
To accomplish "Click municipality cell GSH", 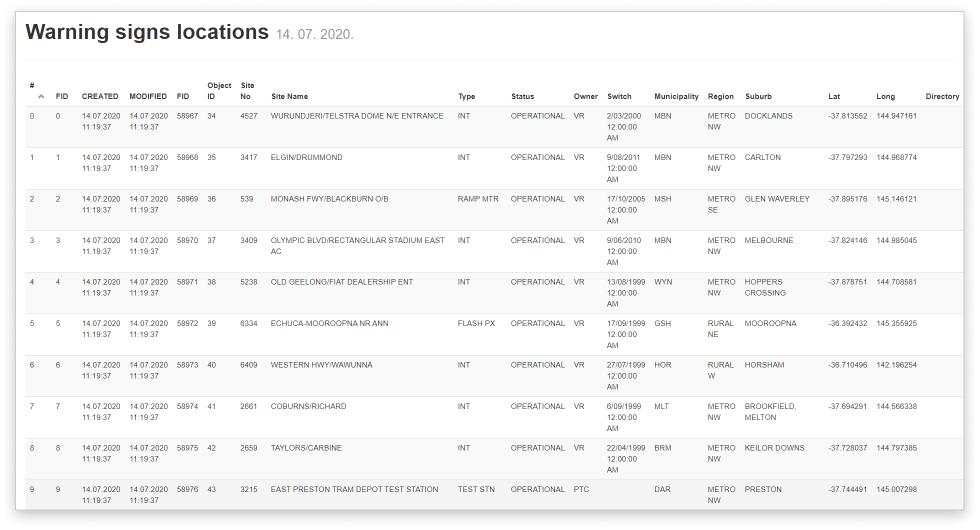I will 662,323.
